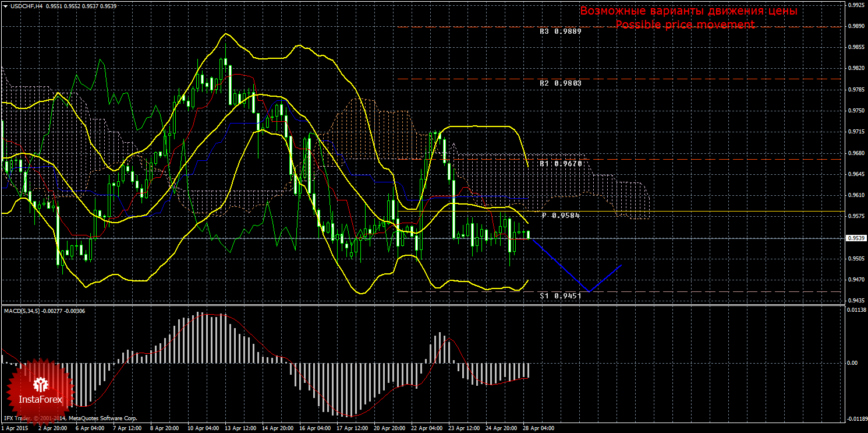The image size is (868, 433).
Task: Select the R2 0.9803 resistance label
Action: pyautogui.click(x=560, y=83)
